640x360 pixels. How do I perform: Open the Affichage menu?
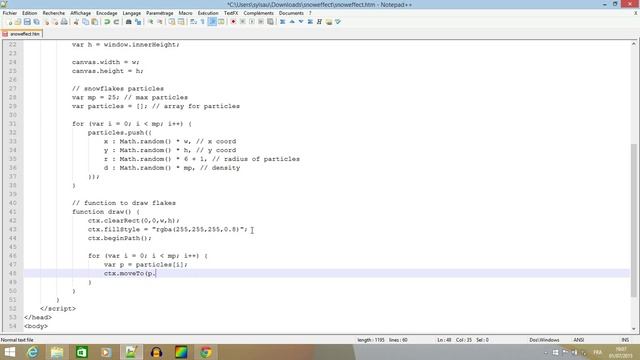81,13
